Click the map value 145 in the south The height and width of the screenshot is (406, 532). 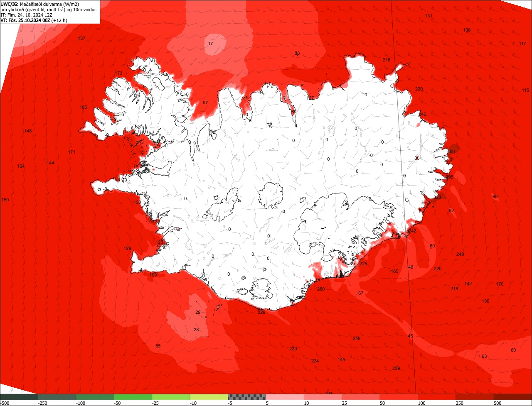tap(341, 360)
